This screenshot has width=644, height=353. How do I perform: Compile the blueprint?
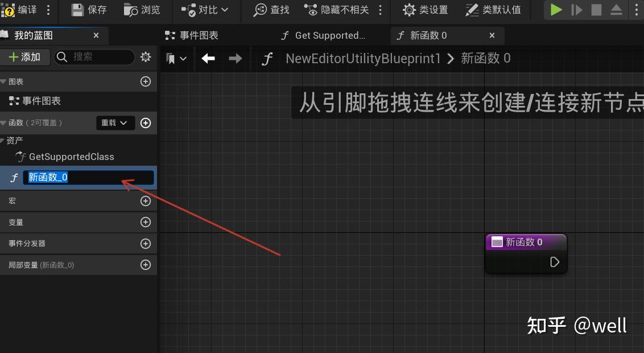19,10
